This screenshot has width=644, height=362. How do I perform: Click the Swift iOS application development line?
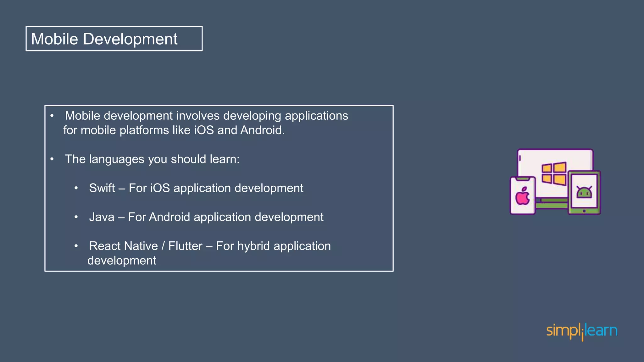point(196,188)
